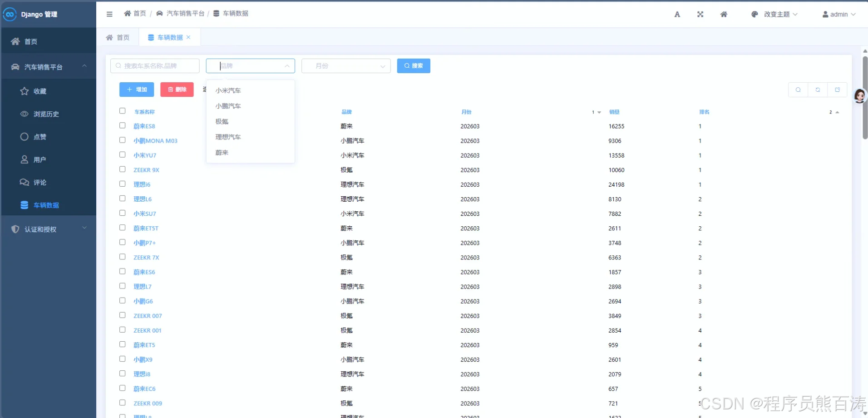Check the box for 小鹏MONA M03 row
The width and height of the screenshot is (868, 418).
pyautogui.click(x=122, y=140)
